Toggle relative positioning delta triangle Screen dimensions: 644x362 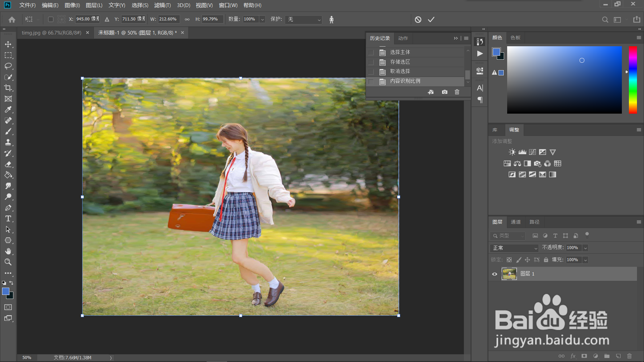pyautogui.click(x=107, y=19)
